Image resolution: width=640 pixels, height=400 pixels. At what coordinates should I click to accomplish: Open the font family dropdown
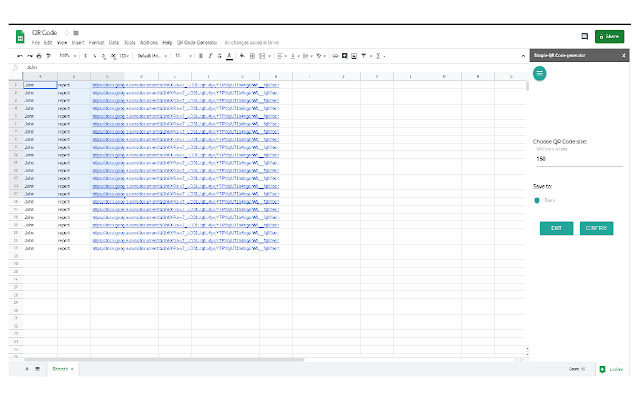click(x=149, y=56)
